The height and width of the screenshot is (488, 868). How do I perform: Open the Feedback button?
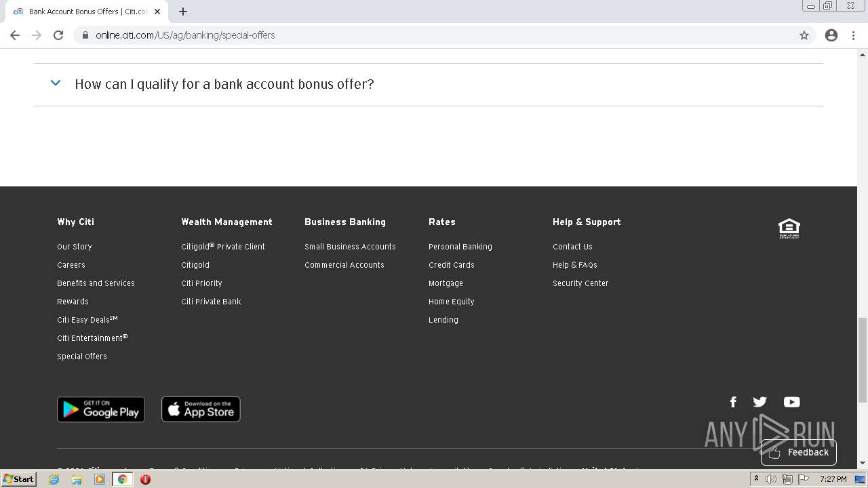799,452
